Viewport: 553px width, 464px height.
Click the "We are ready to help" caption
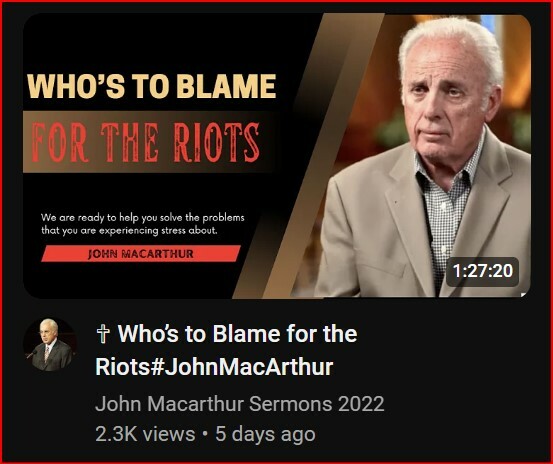pos(142,218)
